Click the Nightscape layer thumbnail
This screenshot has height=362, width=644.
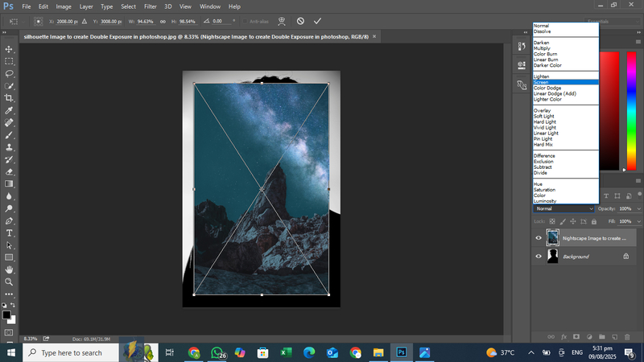pyautogui.click(x=552, y=238)
